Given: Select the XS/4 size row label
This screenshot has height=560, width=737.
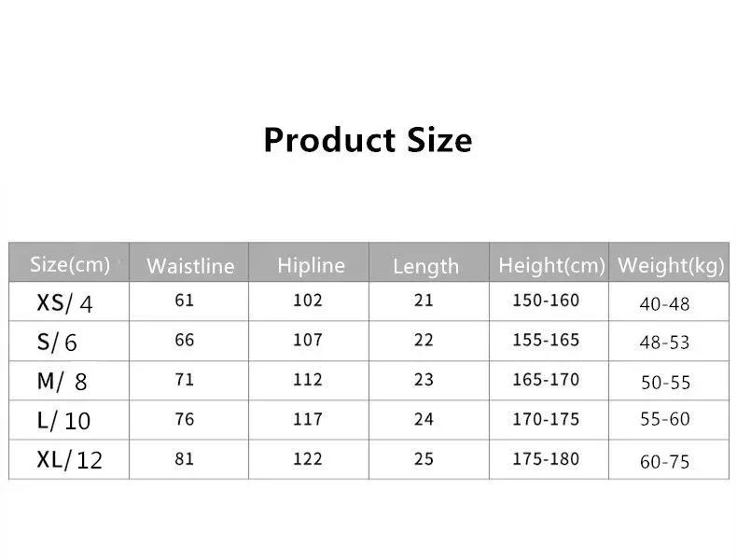Looking at the screenshot, I should [x=64, y=303].
